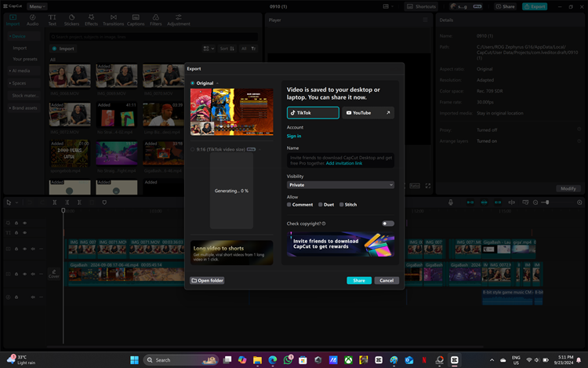
Task: Click the Add invitation link
Action: [344, 163]
